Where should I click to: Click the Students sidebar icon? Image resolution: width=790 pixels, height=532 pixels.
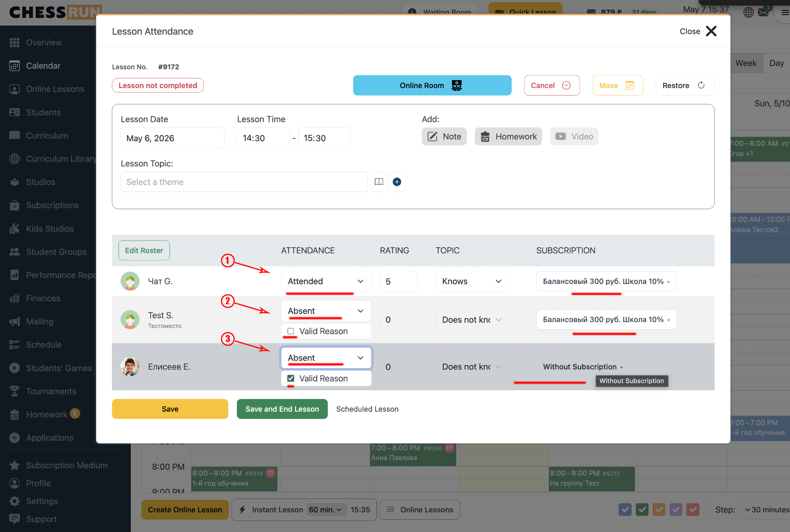pyautogui.click(x=15, y=112)
